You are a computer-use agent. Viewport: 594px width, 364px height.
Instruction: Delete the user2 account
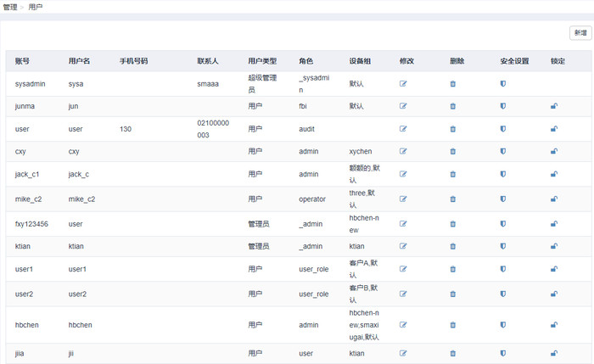452,294
